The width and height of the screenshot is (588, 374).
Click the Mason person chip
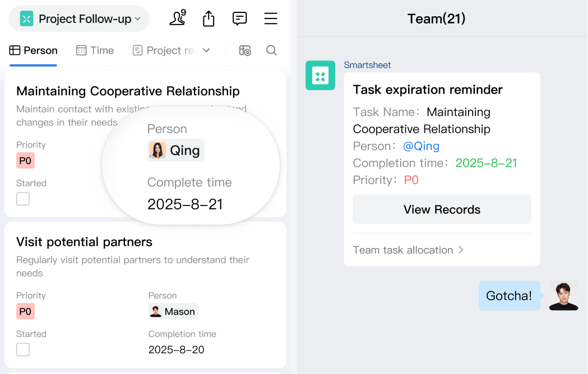pyautogui.click(x=173, y=311)
